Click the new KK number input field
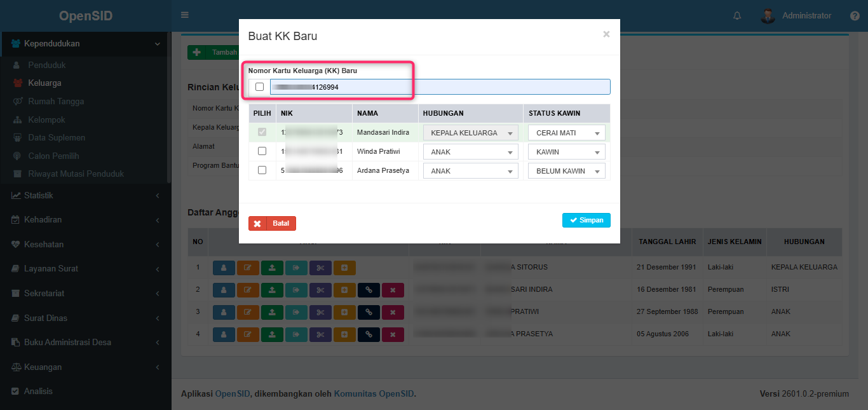 [x=440, y=87]
